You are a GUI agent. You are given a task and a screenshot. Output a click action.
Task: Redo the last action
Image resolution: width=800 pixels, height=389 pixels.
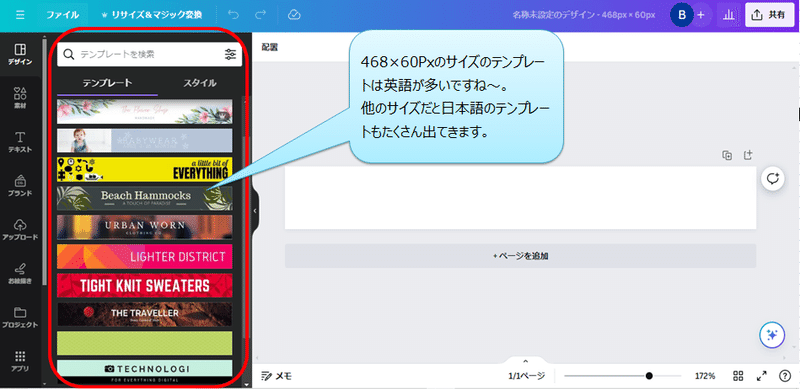tap(261, 15)
